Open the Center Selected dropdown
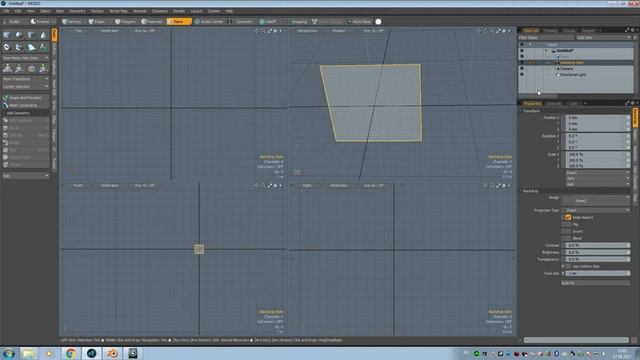This screenshot has width=640, height=360. (x=26, y=87)
